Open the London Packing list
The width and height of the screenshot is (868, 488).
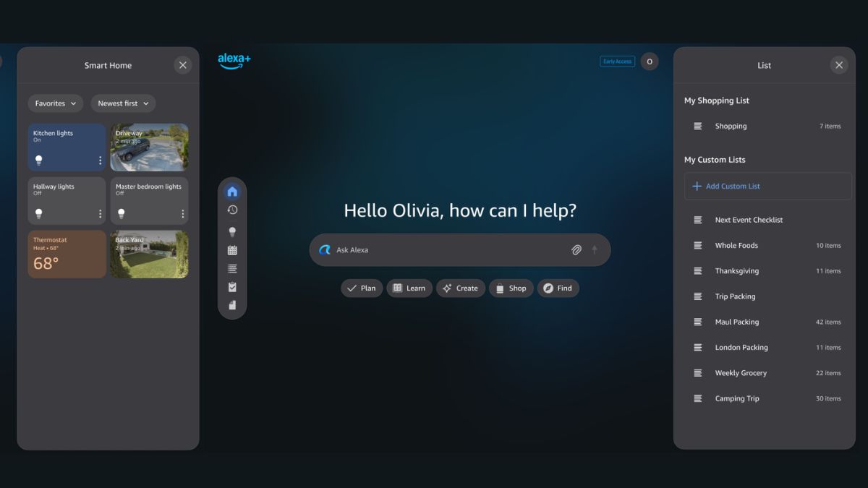pos(767,348)
